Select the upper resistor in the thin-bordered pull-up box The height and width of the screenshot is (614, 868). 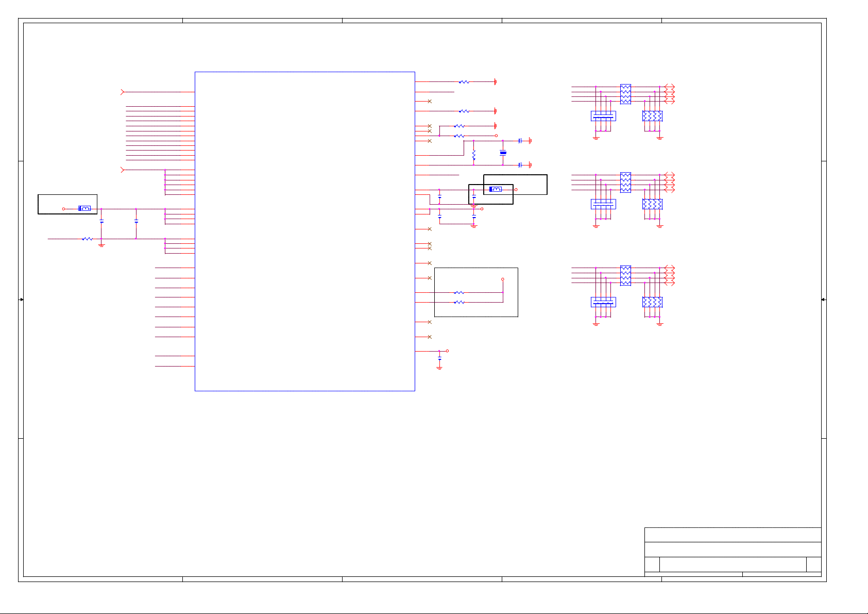pyautogui.click(x=459, y=292)
